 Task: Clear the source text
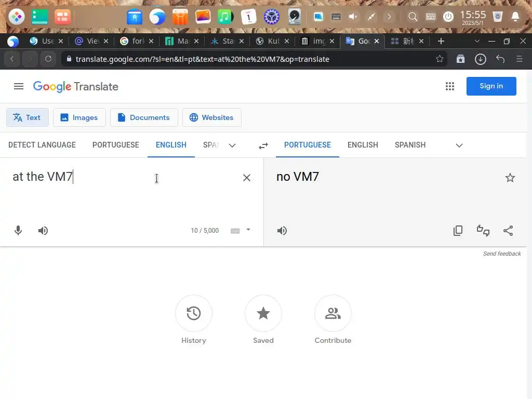pos(247,178)
